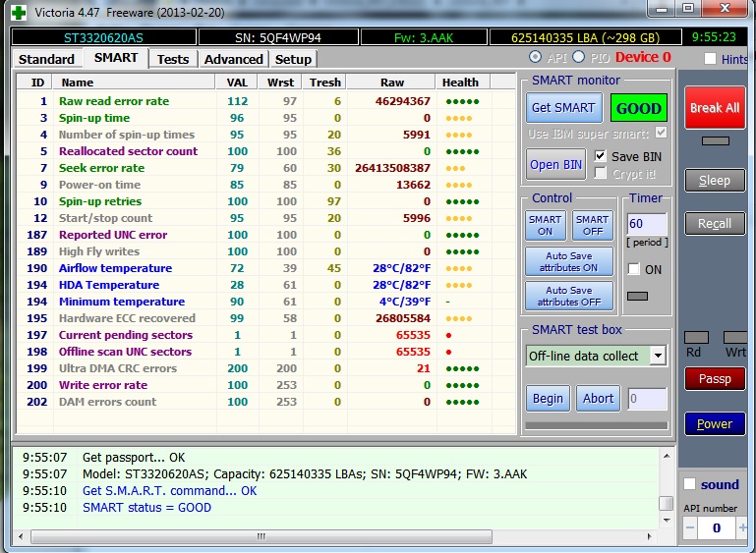Toggle the Crypt it! checkbox

[x=601, y=173]
